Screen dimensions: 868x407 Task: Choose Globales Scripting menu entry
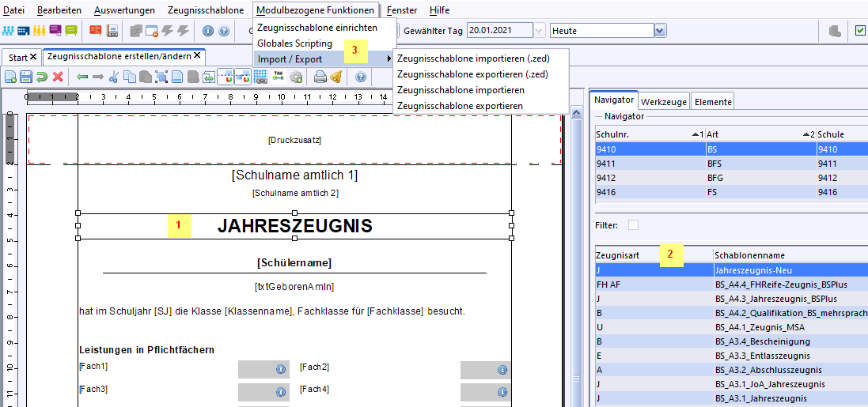(x=295, y=43)
